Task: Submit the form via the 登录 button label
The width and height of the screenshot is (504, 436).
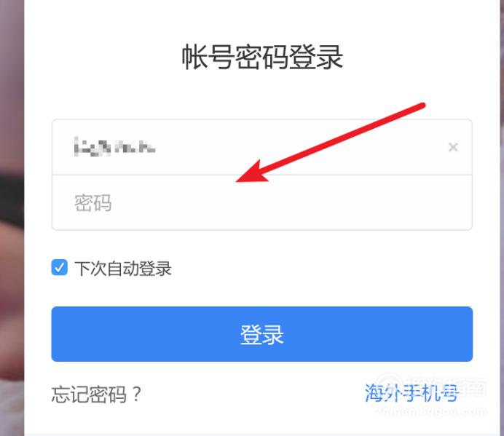Action: pyautogui.click(x=262, y=335)
